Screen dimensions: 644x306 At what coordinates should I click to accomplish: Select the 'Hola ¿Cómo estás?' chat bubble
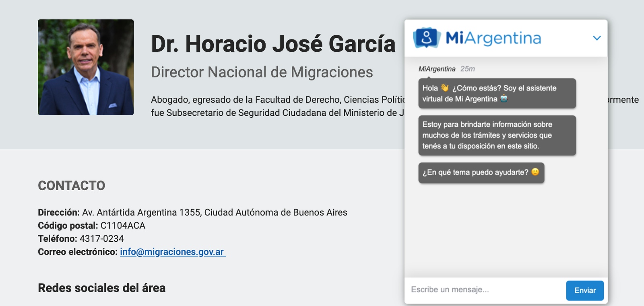coord(497,93)
